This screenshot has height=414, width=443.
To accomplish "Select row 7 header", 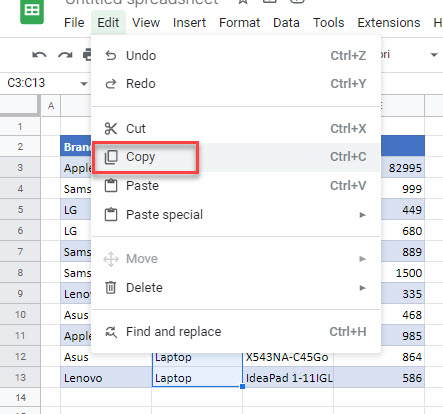I will click(x=20, y=251).
